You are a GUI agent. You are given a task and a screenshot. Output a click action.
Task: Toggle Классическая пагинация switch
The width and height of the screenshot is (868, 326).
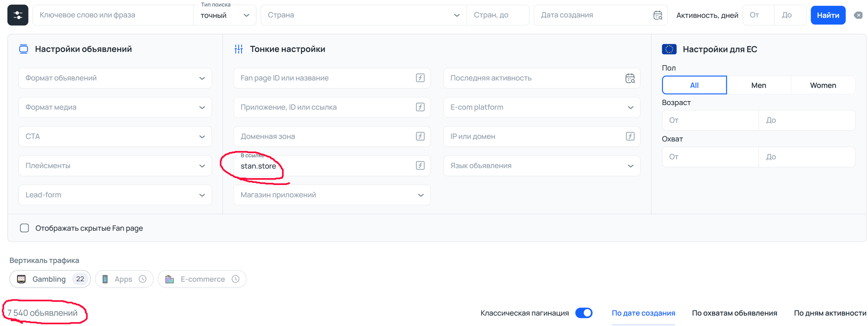(584, 313)
